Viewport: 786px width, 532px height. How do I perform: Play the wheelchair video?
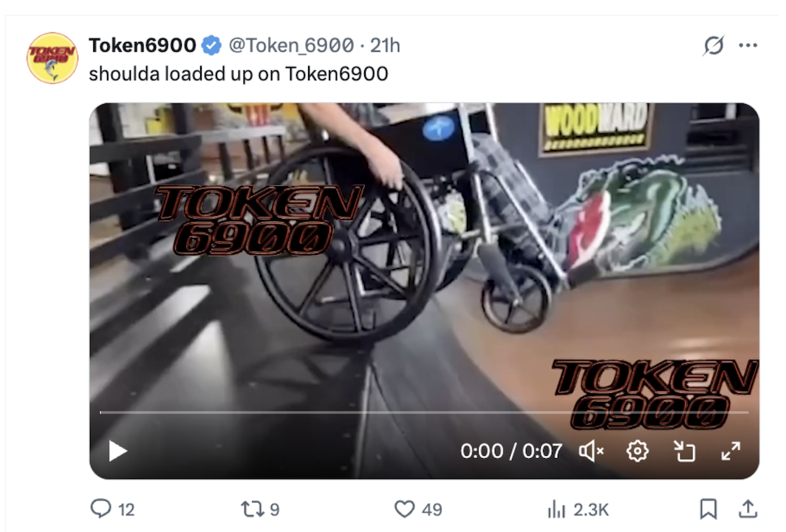(x=117, y=451)
